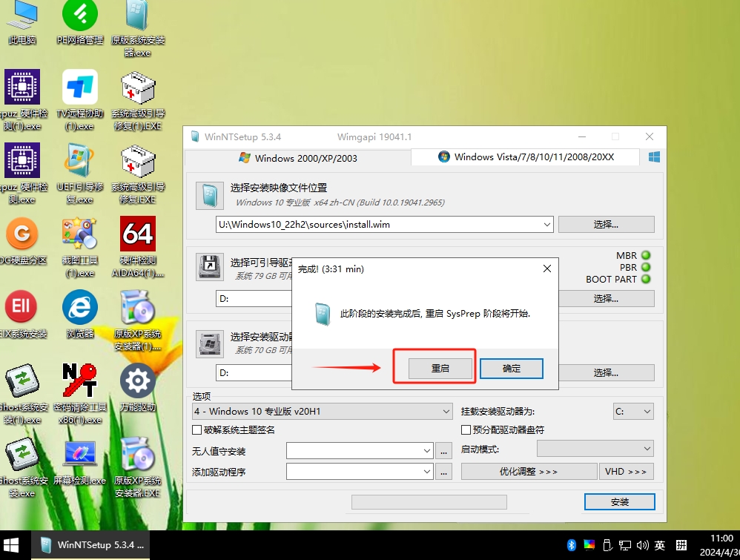The width and height of the screenshot is (740, 560).
Task: Click the 安装 button
Action: click(x=620, y=502)
